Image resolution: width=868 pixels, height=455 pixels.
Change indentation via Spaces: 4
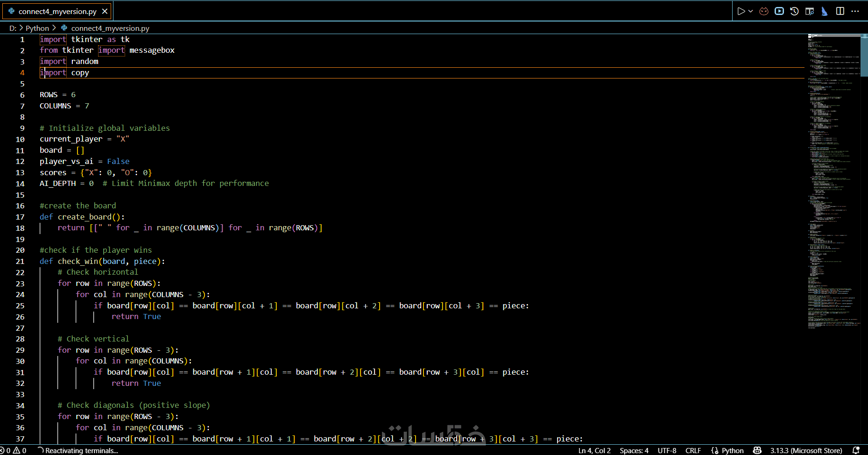click(634, 450)
